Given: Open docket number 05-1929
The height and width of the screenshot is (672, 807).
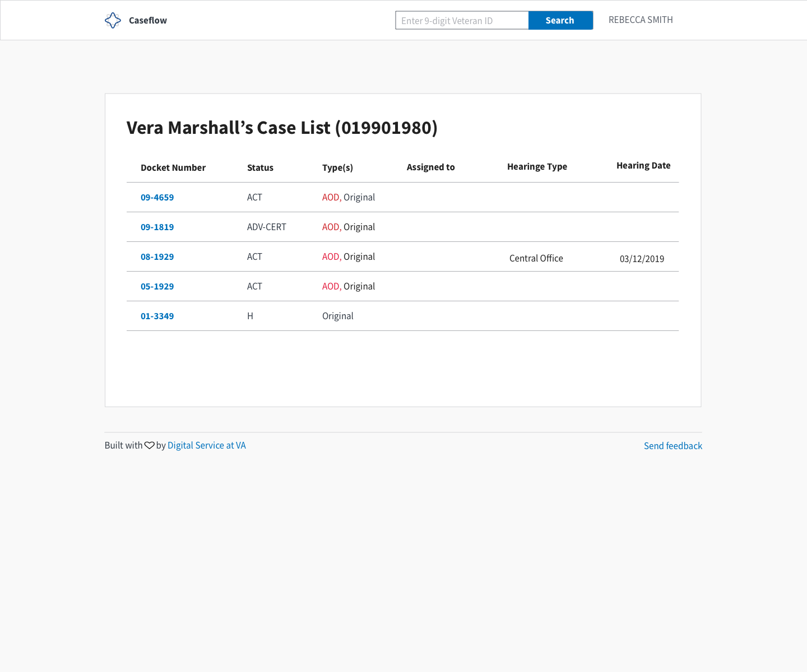Looking at the screenshot, I should pyautogui.click(x=157, y=286).
